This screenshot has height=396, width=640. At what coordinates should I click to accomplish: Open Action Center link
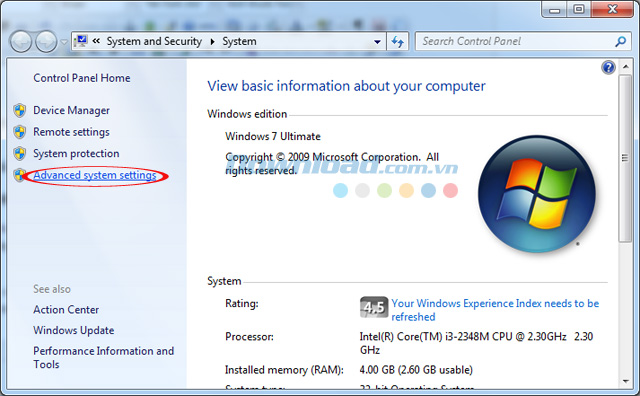coord(66,310)
